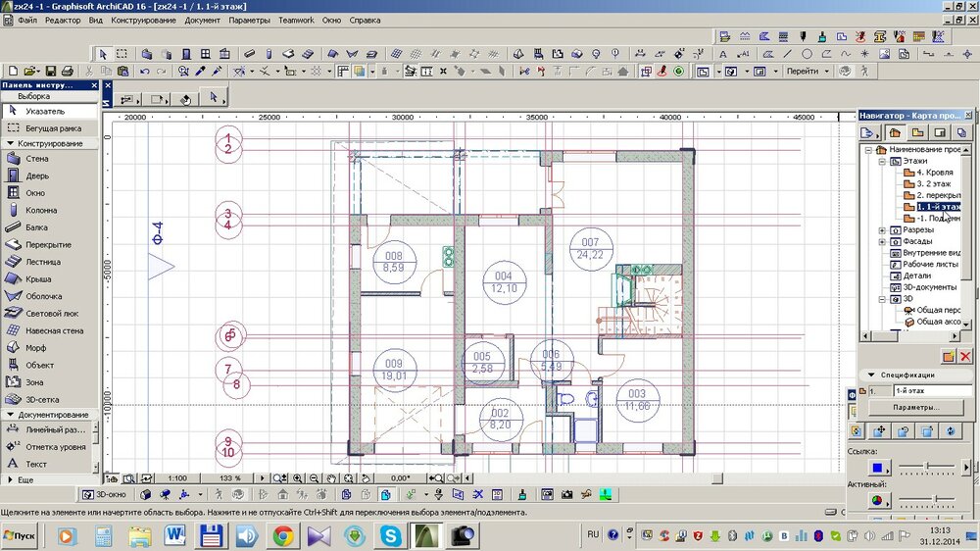Expand the Еще section in toolbox
The image size is (980, 551).
25,480
